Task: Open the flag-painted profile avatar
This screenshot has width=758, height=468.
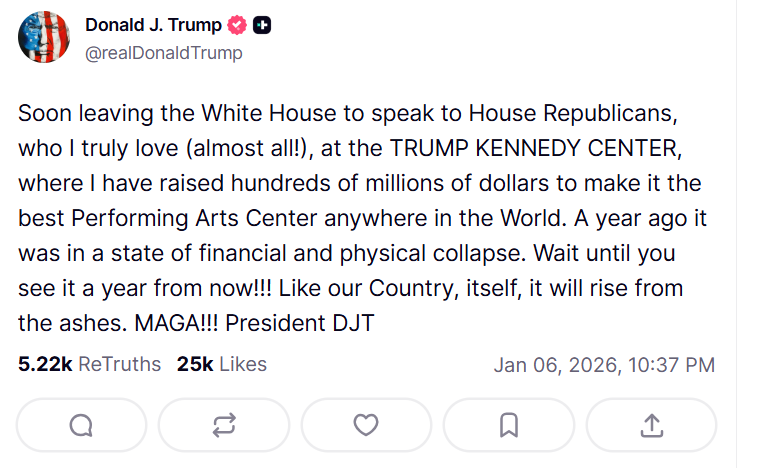Action: tap(44, 37)
